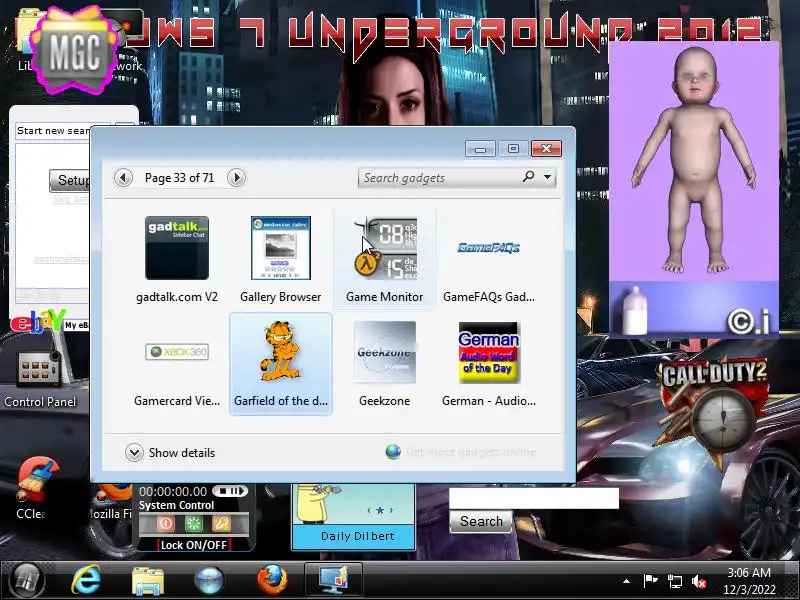
Task: Click the MGC gadget on desktop
Action: pyautogui.click(x=74, y=51)
